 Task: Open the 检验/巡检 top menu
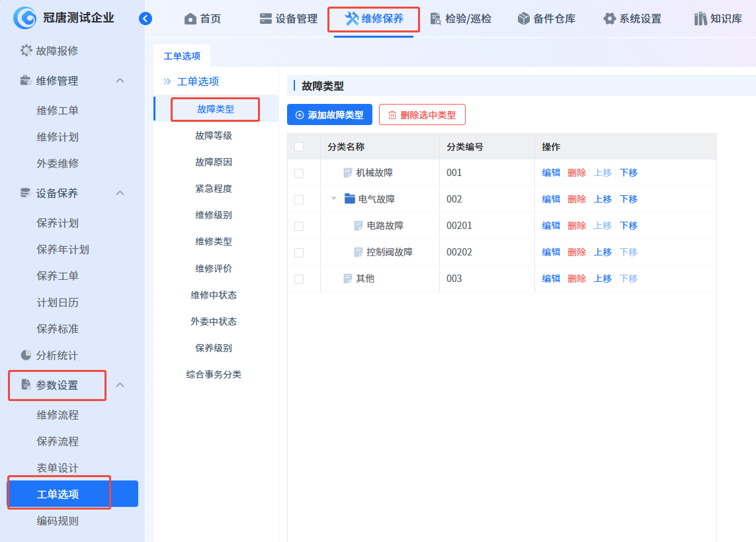tap(460, 19)
